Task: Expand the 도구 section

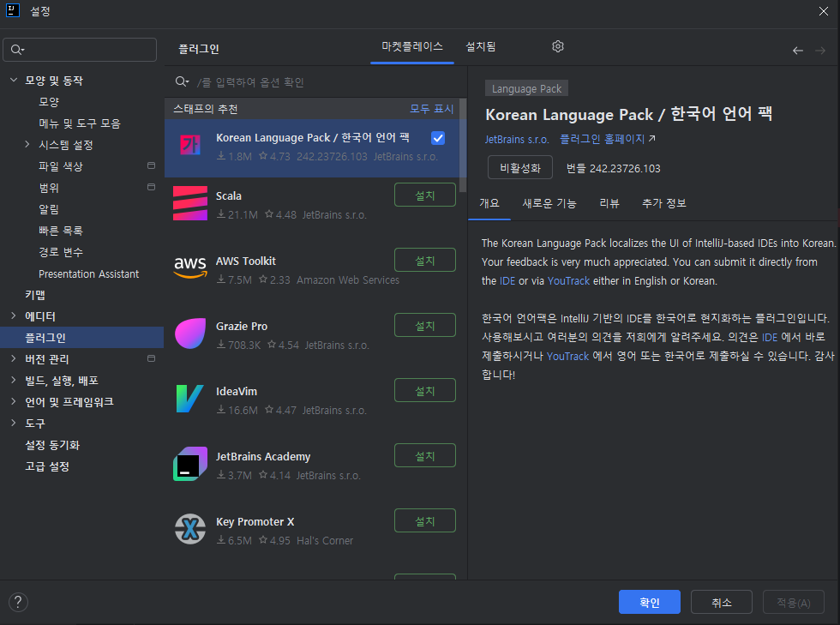Action: [14, 423]
